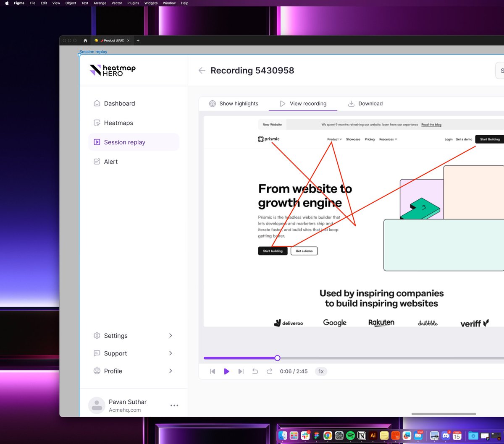Click the playback progress slider handle
The image size is (504, 444).
point(277,358)
